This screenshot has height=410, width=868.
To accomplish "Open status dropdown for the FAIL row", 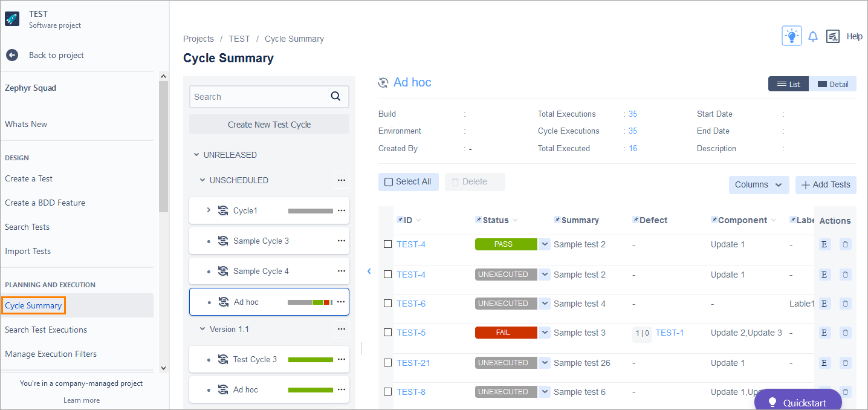I will coord(545,333).
